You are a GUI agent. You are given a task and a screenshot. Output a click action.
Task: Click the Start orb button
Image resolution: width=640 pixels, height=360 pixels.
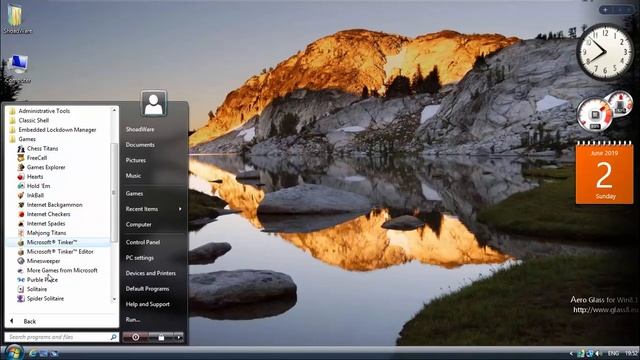coord(14,352)
